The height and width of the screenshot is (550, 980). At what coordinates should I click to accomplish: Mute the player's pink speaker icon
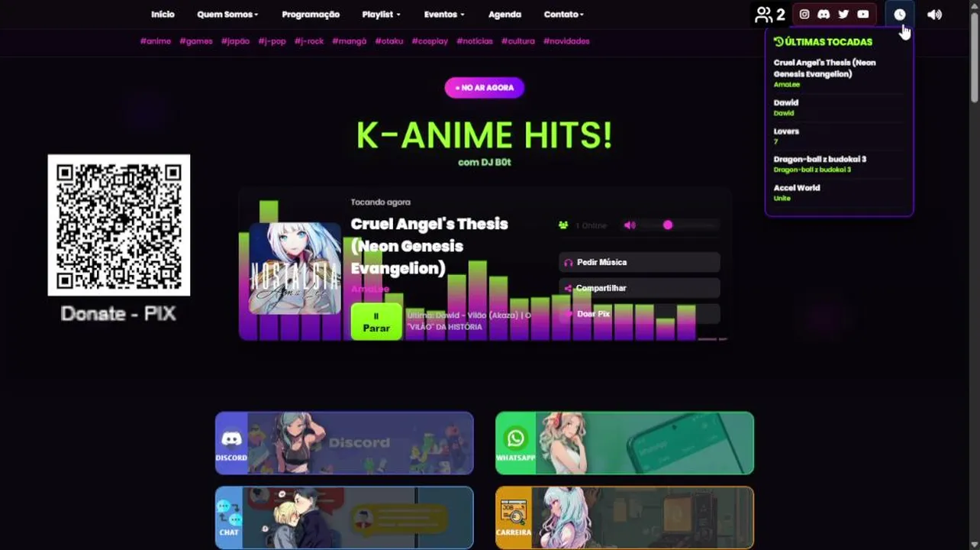point(630,225)
